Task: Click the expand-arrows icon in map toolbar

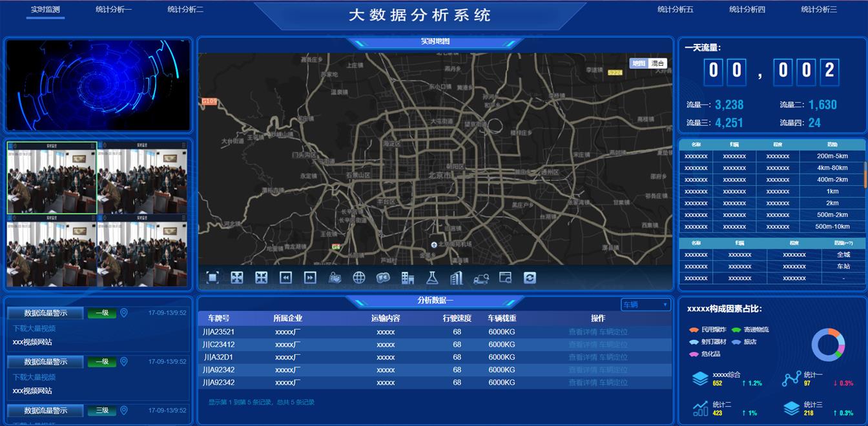Action: coord(237,278)
